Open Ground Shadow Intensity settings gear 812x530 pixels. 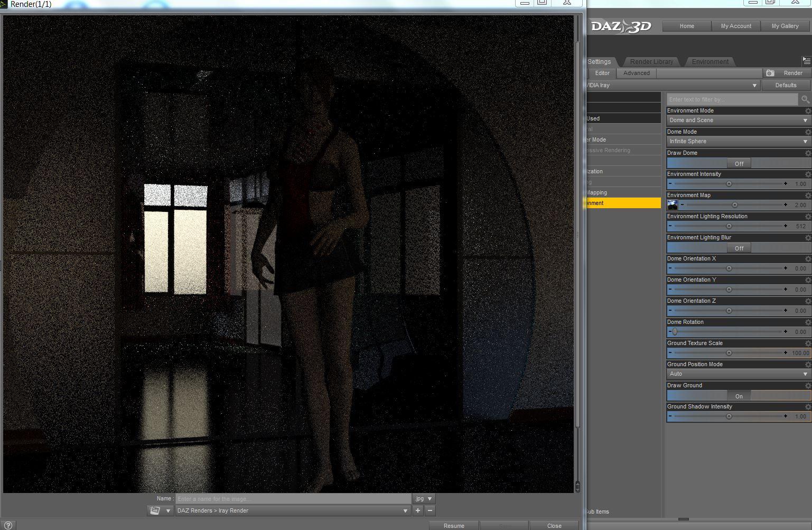[808, 407]
